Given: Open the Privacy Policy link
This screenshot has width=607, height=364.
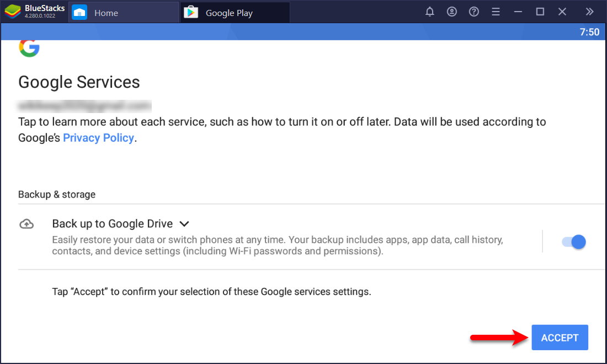Looking at the screenshot, I should click(x=98, y=138).
